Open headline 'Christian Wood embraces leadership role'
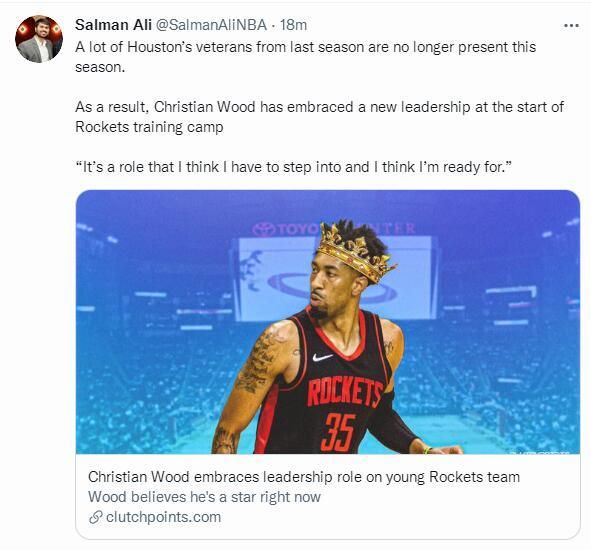591x550 pixels. (x=304, y=477)
